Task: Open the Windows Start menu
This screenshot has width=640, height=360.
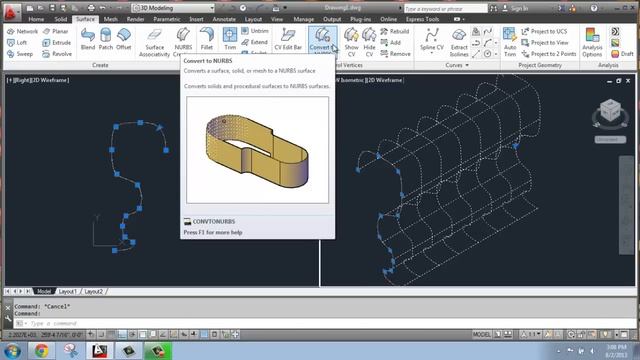Action: [x=11, y=351]
